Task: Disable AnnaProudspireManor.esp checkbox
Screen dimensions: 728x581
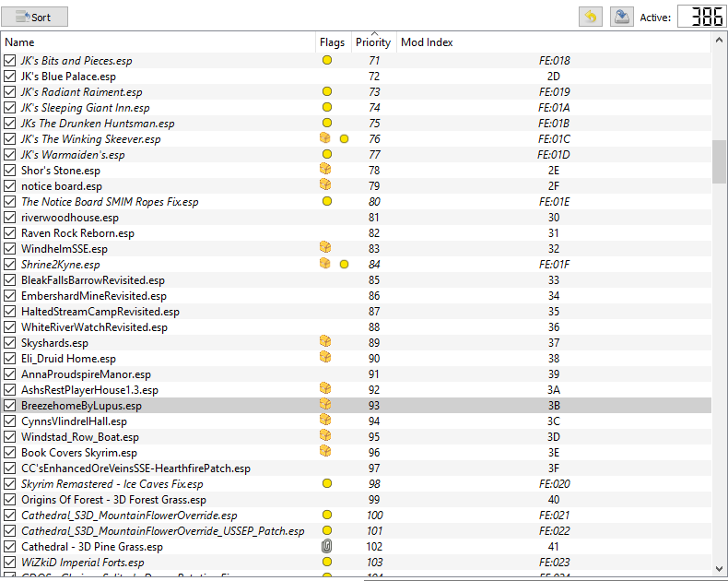Action: [x=9, y=374]
